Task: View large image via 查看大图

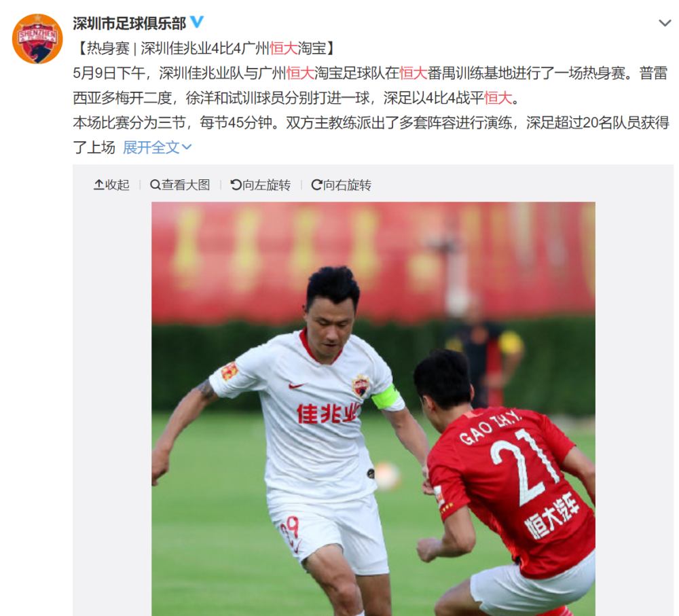Action: pos(180,185)
